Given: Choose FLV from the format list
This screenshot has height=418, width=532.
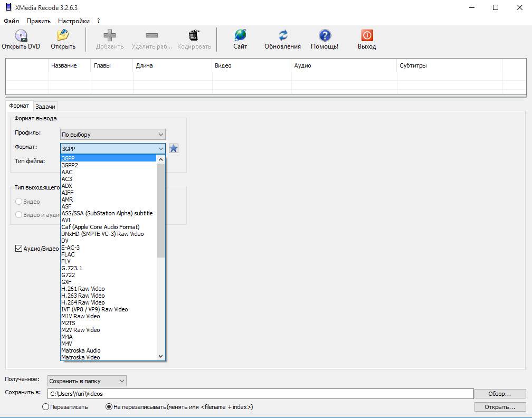Looking at the screenshot, I should [x=109, y=261].
